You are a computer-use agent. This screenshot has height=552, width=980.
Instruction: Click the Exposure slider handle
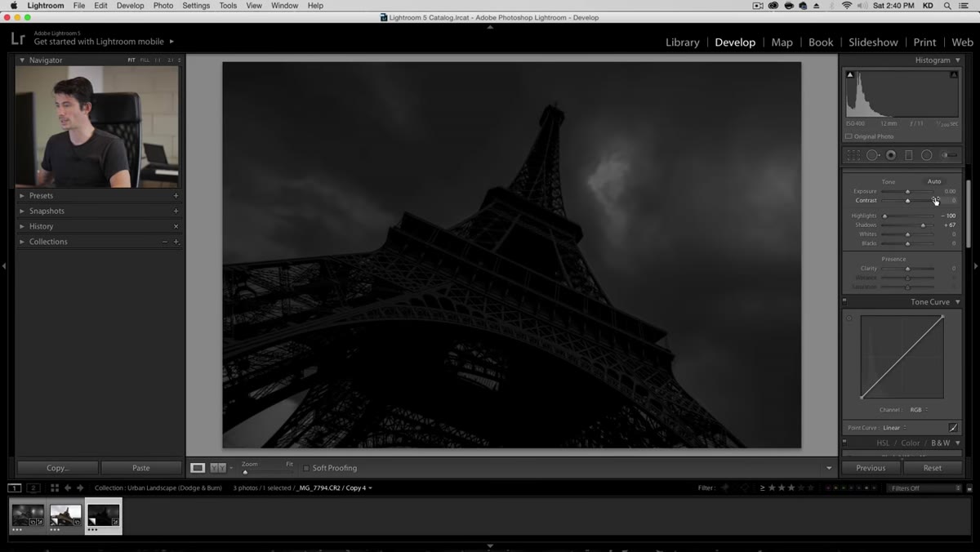click(x=907, y=192)
